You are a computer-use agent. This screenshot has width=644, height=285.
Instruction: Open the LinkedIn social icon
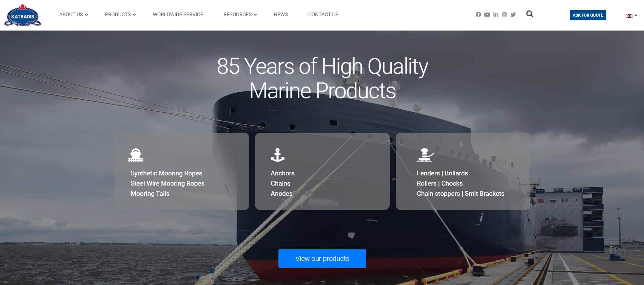click(496, 14)
